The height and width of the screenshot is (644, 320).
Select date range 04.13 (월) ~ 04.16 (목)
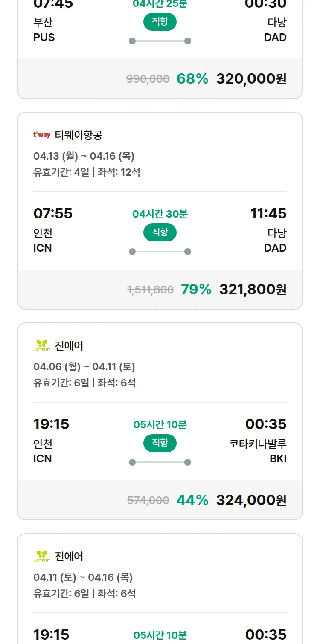pos(84,156)
